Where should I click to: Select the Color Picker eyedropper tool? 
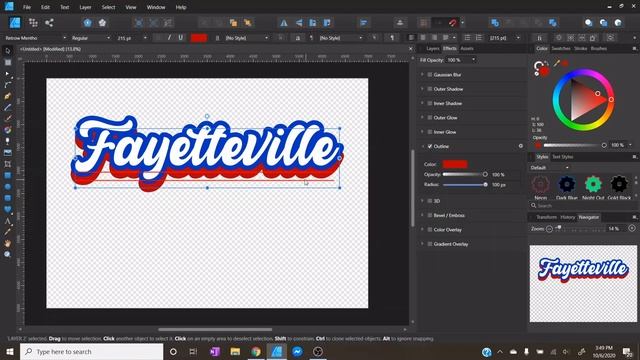(x=7, y=232)
